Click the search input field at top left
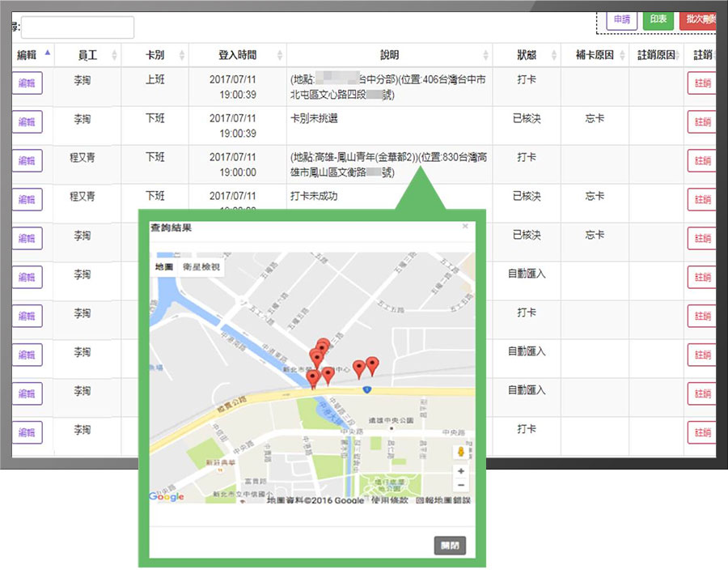 click(x=77, y=27)
